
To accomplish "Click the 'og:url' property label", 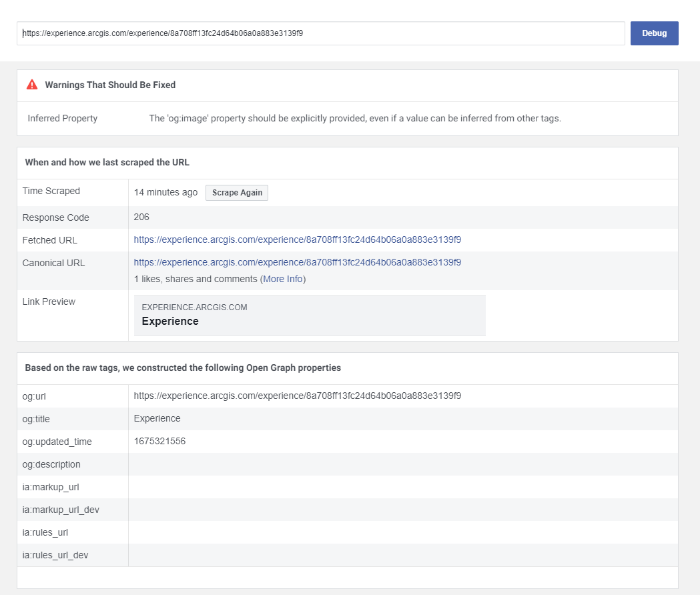I will [34, 397].
